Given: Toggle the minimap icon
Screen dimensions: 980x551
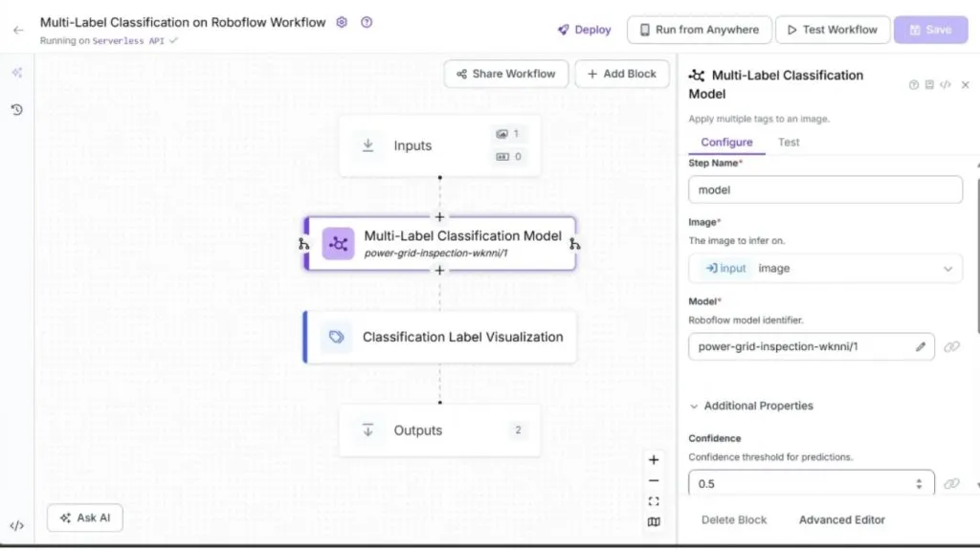Looking at the screenshot, I should pyautogui.click(x=654, y=522).
